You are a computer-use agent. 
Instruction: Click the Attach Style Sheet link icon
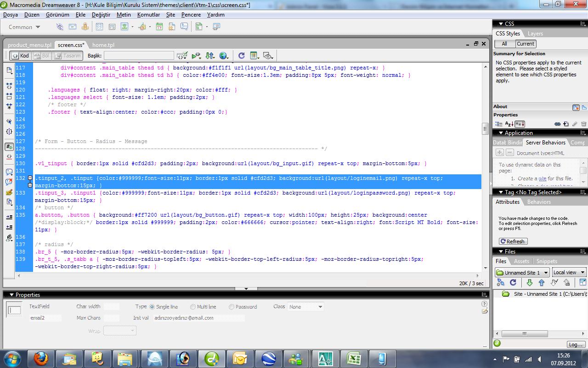[557, 124]
